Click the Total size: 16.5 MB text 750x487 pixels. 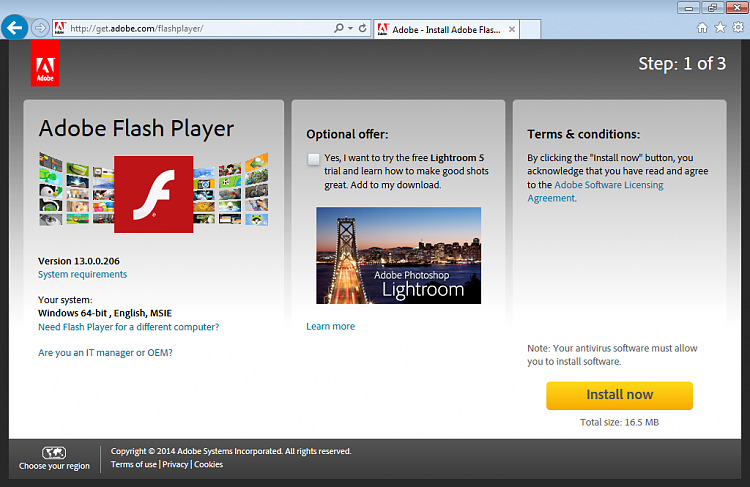(619, 422)
